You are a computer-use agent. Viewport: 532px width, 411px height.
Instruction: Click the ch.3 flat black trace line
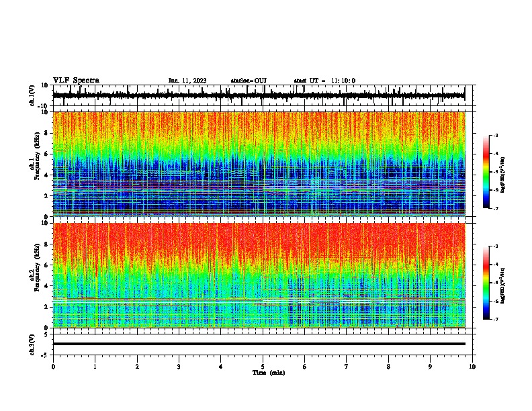coord(259,344)
